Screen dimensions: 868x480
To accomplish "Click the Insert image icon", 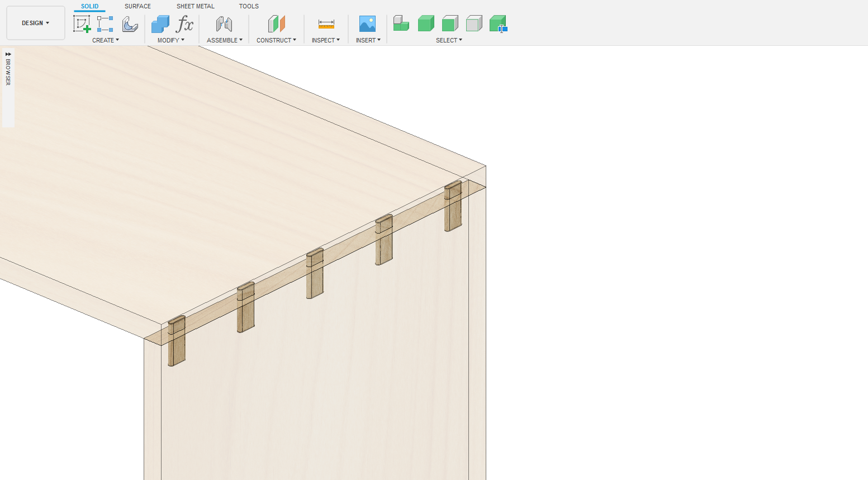I will (367, 24).
